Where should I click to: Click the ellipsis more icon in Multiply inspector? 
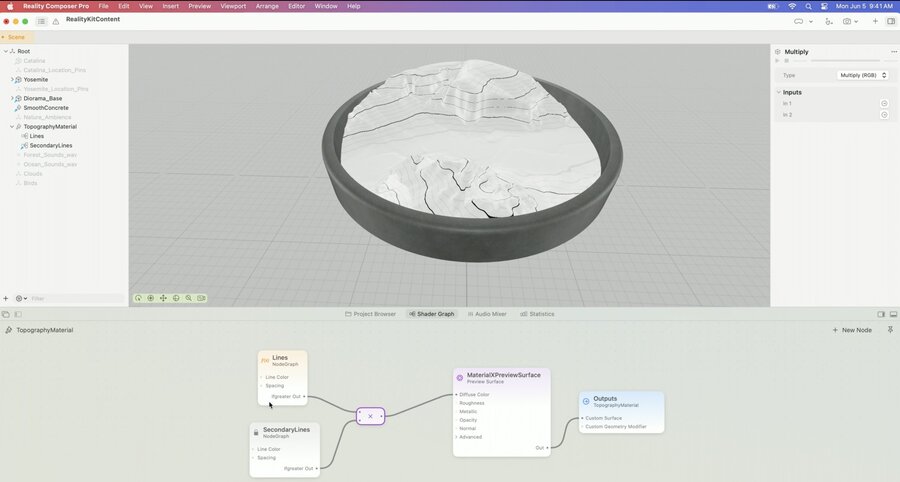[894, 52]
